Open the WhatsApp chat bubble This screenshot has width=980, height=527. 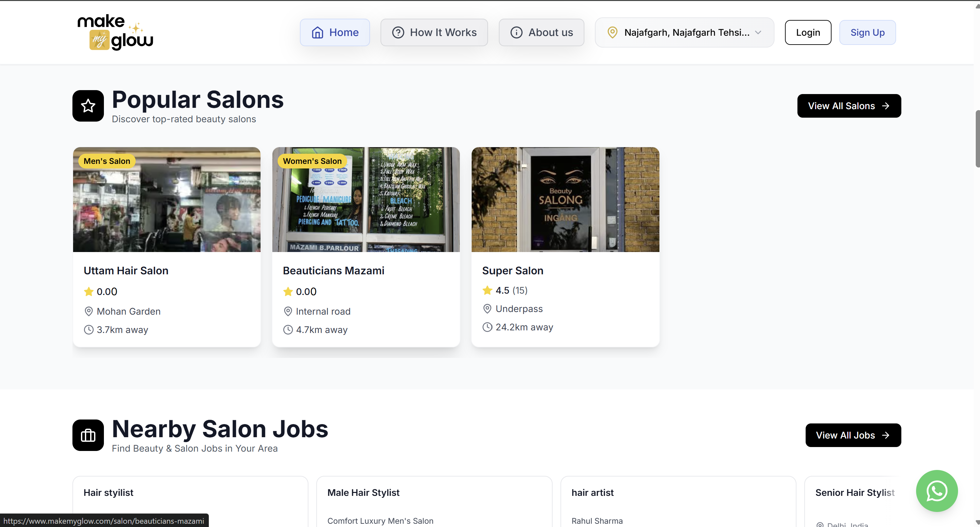pos(937,491)
